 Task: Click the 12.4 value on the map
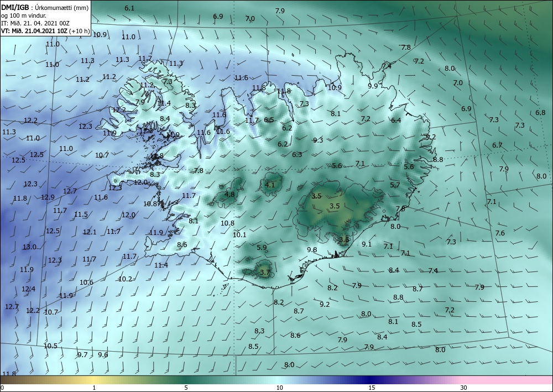(29, 289)
